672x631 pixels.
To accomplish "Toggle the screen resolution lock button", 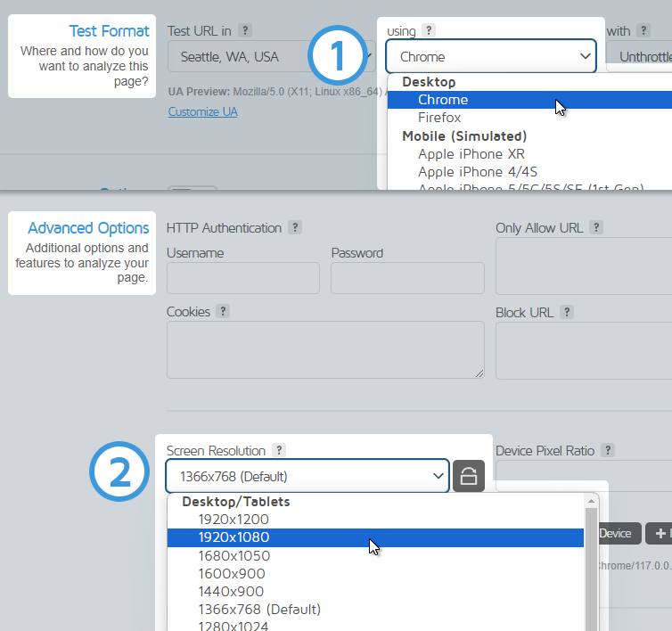I will pyautogui.click(x=469, y=476).
